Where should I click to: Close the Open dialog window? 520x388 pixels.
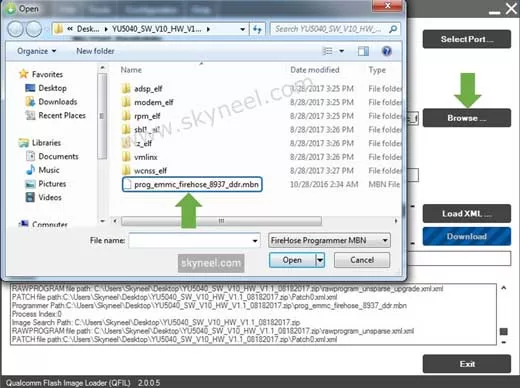(387, 6)
